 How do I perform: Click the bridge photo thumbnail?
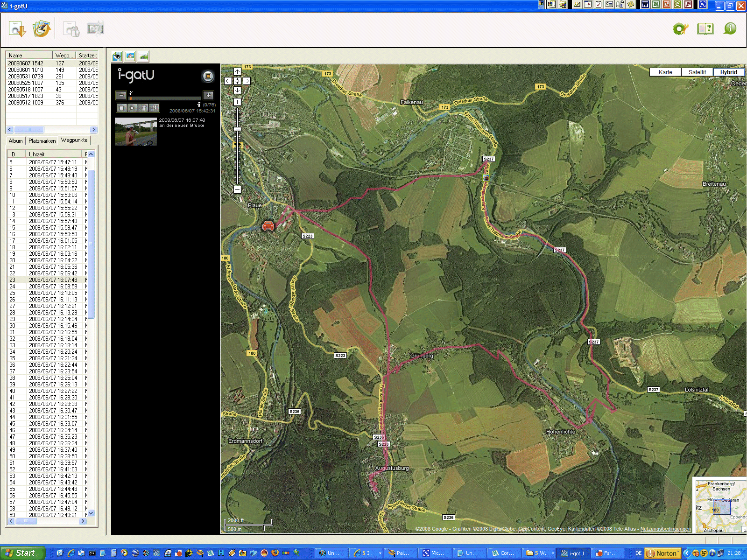(136, 132)
